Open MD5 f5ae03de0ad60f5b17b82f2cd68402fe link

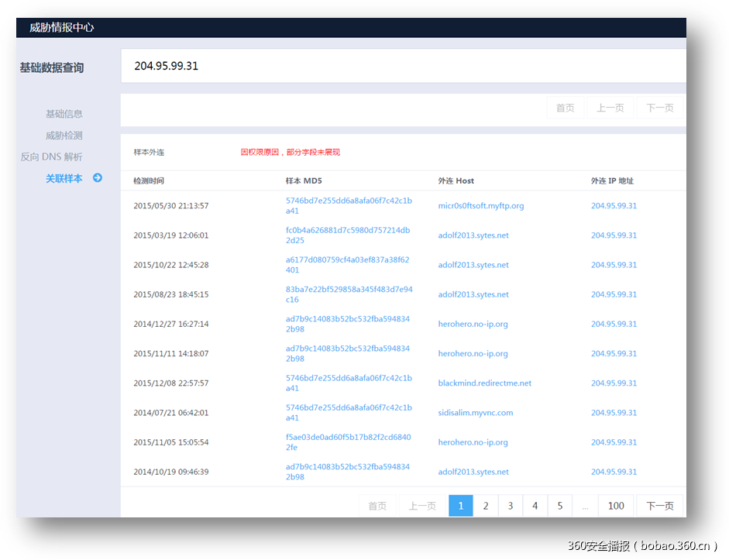348,442
